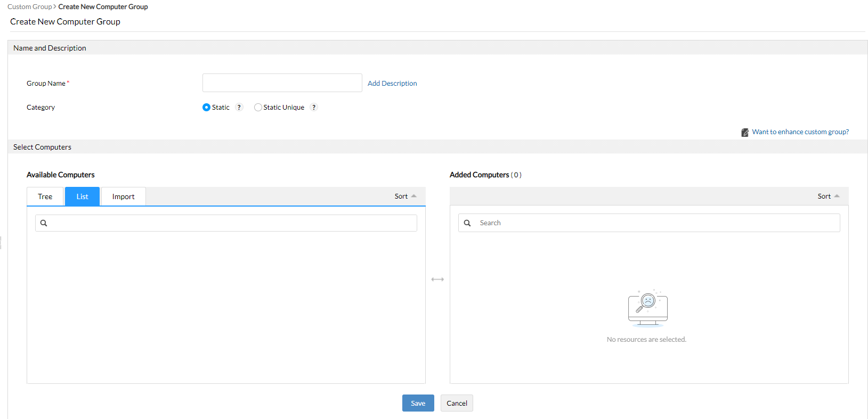Click the double-headed transfer arrow icon
868x419 pixels.
tap(437, 280)
